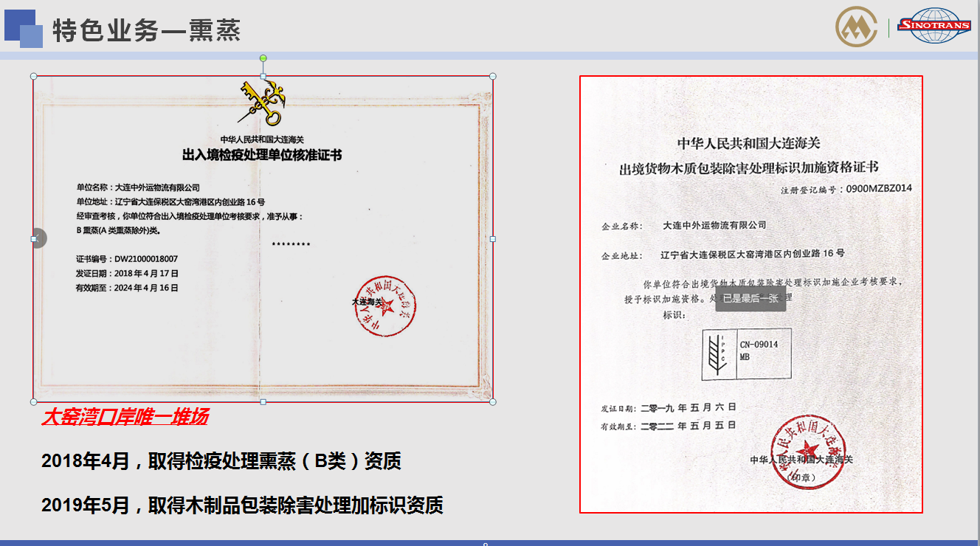Click the slide title '特色业务—熏蒸'

(146, 30)
